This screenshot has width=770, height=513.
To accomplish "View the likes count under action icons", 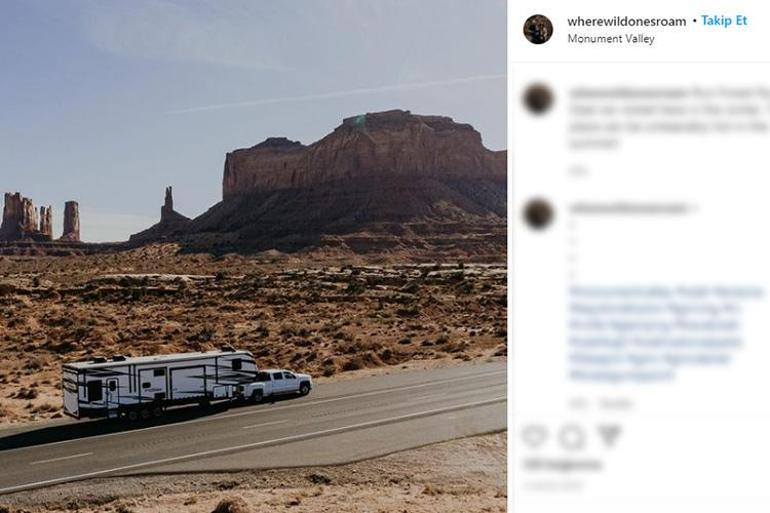I will coord(562,464).
